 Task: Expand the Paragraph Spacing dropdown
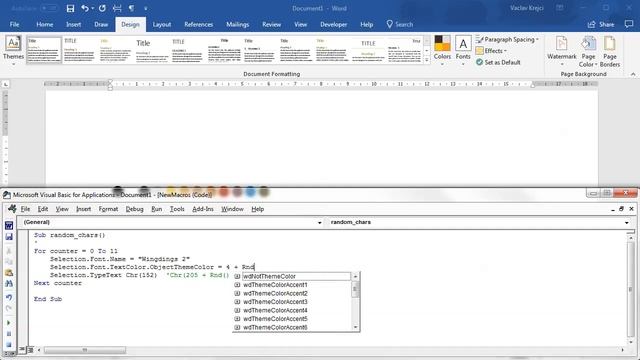(x=507, y=40)
